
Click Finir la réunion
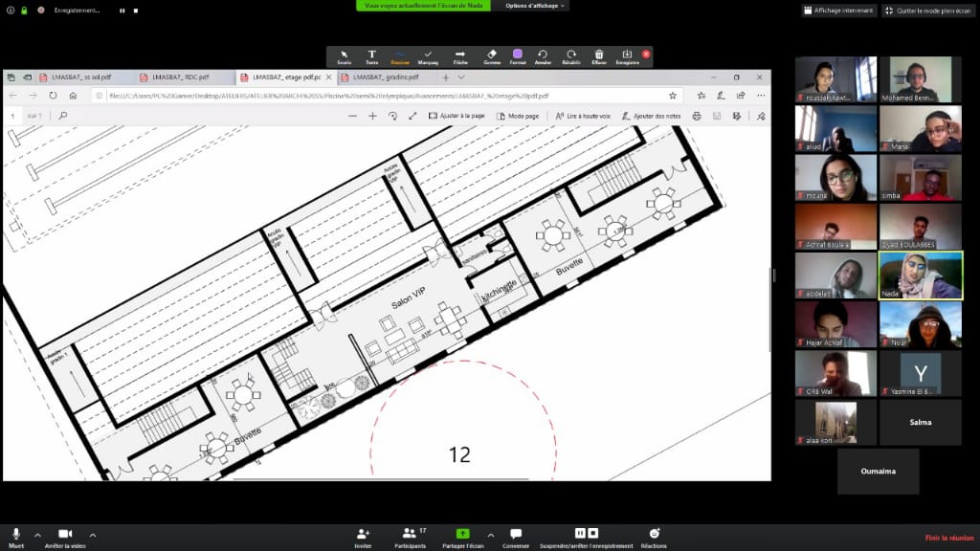(949, 538)
